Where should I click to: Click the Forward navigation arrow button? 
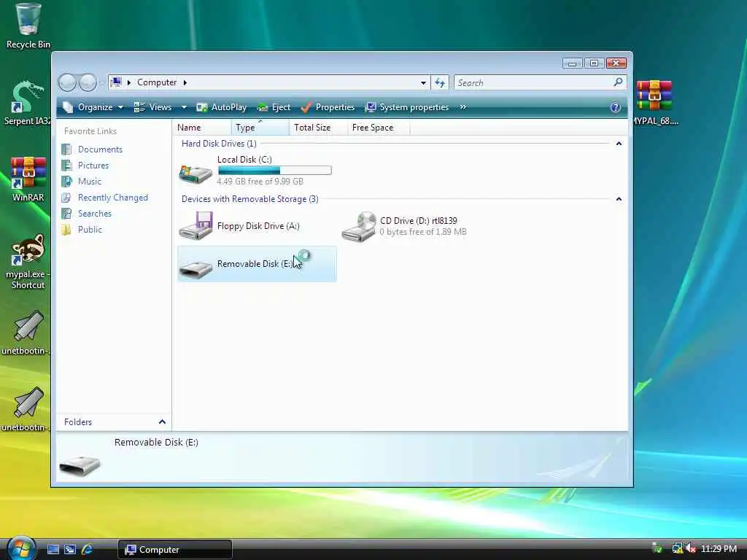coord(88,83)
